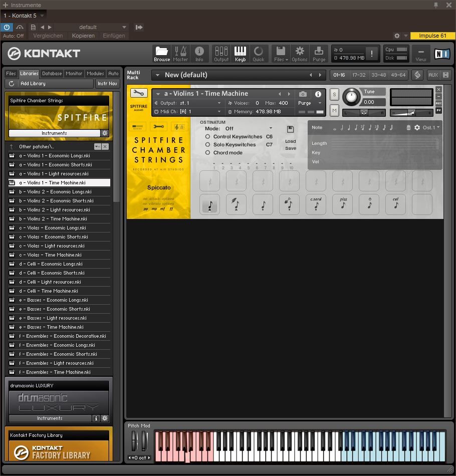The image size is (456, 476).
Task: Mute the Violins 1 instrument
Action: (334, 111)
